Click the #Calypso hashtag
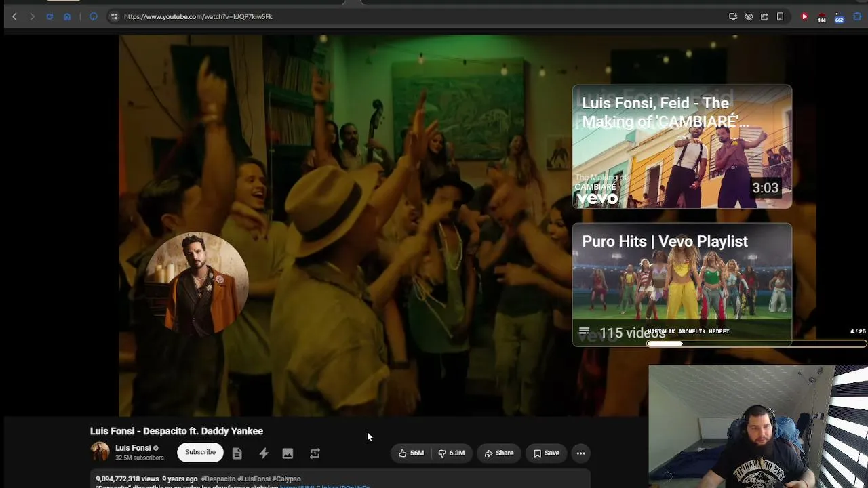The width and height of the screenshot is (868, 488). point(287,479)
